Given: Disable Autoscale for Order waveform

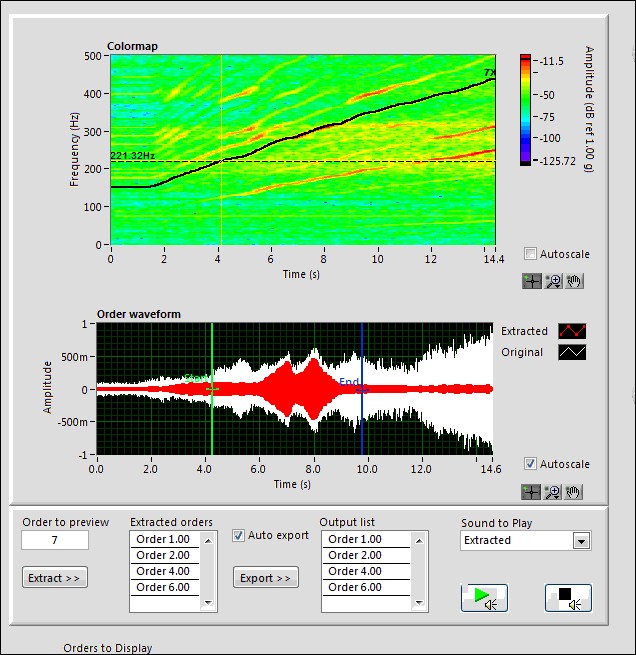Looking at the screenshot, I should [531, 464].
